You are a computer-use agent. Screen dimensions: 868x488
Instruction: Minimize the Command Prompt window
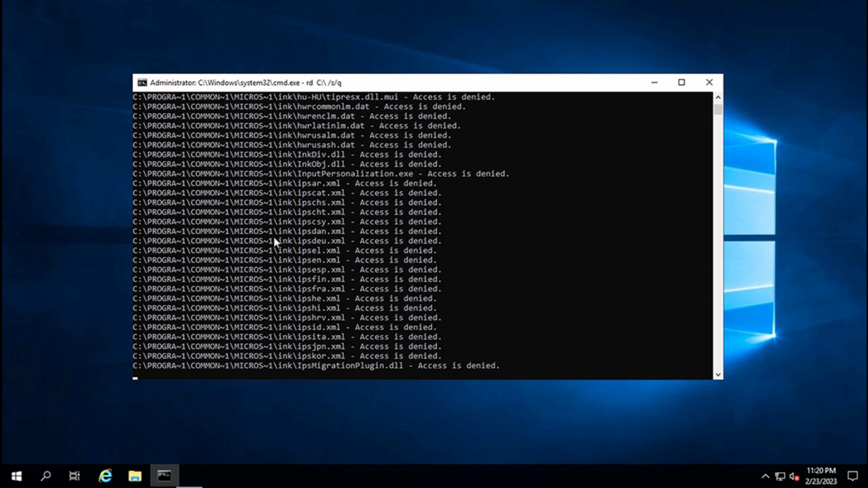[x=654, y=82]
